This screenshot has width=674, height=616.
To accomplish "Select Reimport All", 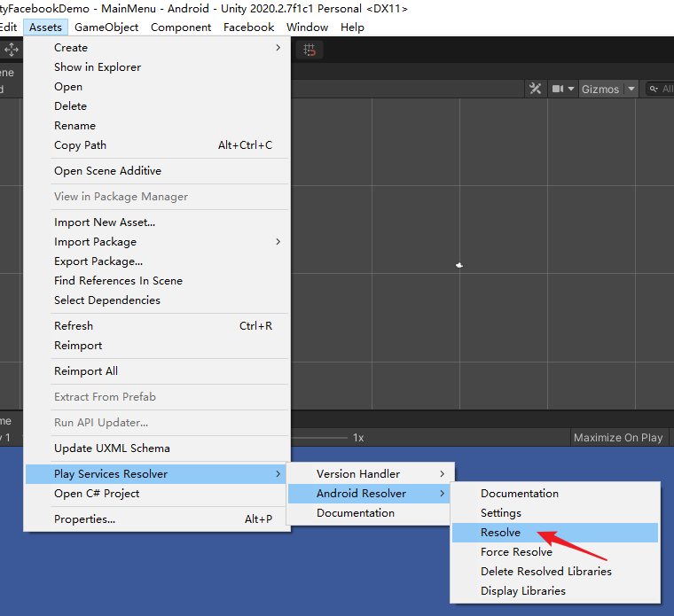I will 157,371.
